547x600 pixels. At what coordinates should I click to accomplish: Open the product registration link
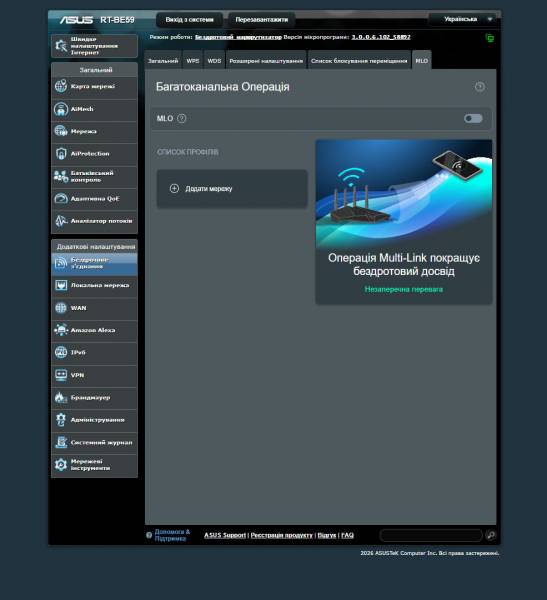[281, 535]
